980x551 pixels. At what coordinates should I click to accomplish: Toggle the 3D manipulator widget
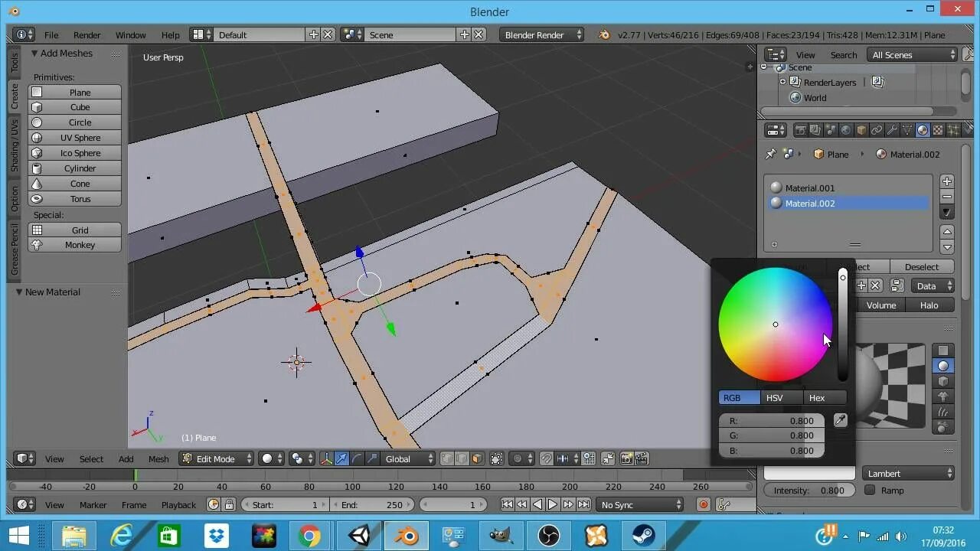pyautogui.click(x=327, y=458)
